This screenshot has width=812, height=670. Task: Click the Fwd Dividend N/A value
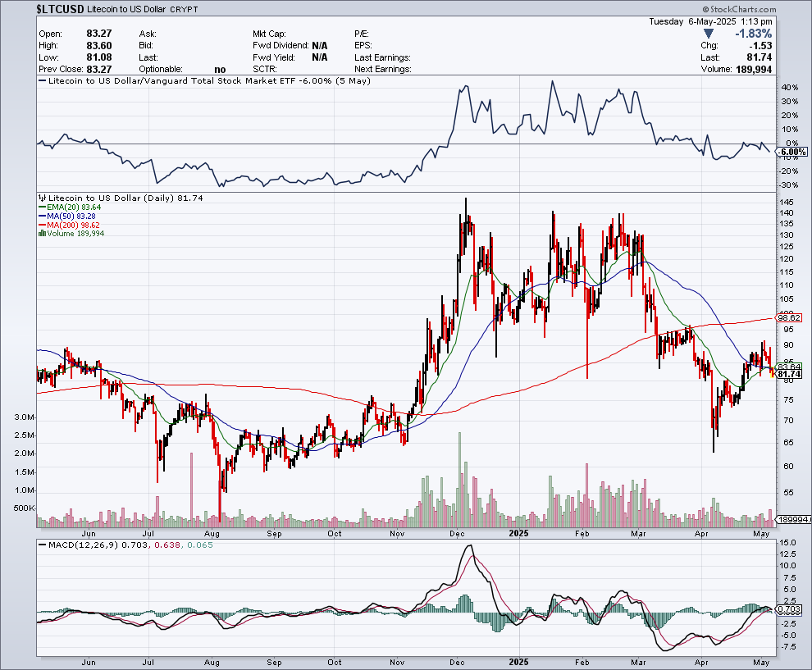pos(320,46)
